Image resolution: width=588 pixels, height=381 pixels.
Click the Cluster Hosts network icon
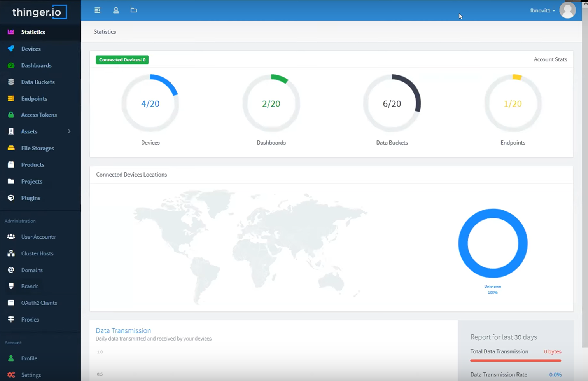coord(11,253)
